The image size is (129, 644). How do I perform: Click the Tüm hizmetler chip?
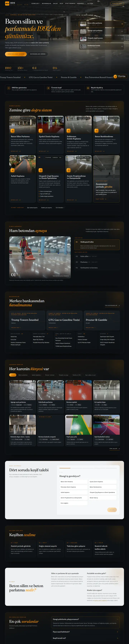click(60, 208)
